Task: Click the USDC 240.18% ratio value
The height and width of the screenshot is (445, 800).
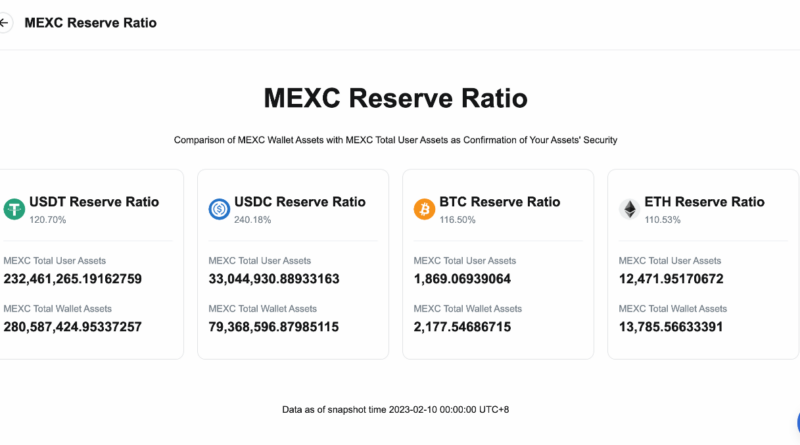Action: coord(254,218)
